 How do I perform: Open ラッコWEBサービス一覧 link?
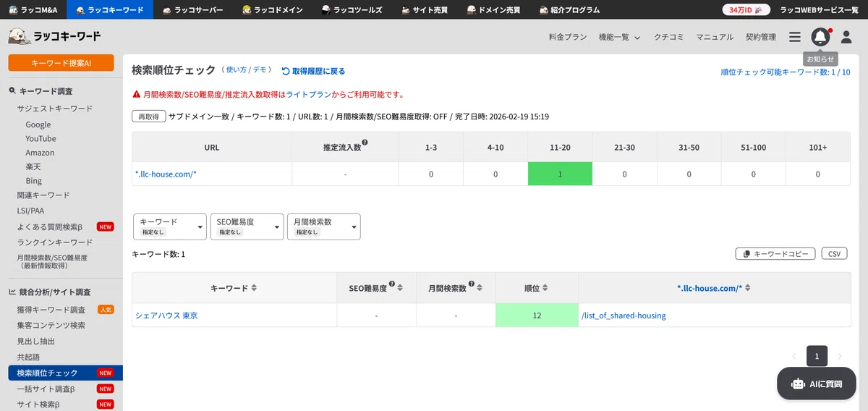click(819, 10)
